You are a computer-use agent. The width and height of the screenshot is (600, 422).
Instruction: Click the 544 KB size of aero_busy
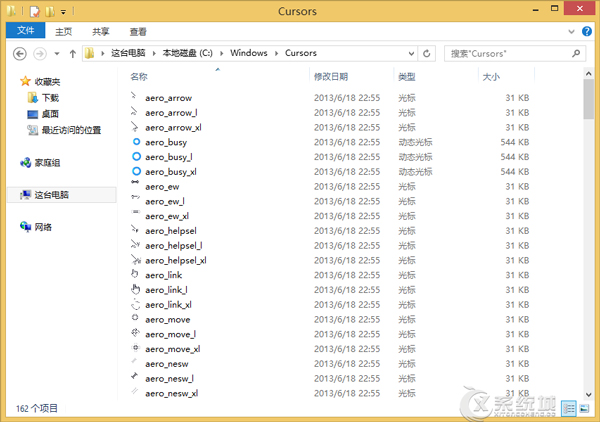(515, 142)
